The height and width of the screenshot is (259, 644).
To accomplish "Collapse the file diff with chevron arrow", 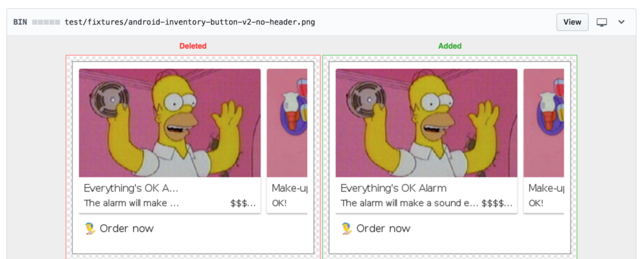I will click(x=621, y=22).
